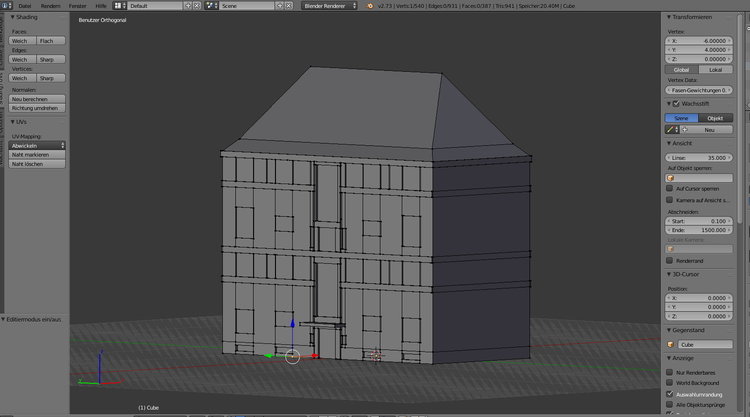Click the Linse 35.000 value field
This screenshot has width=750, height=417.
(x=699, y=157)
